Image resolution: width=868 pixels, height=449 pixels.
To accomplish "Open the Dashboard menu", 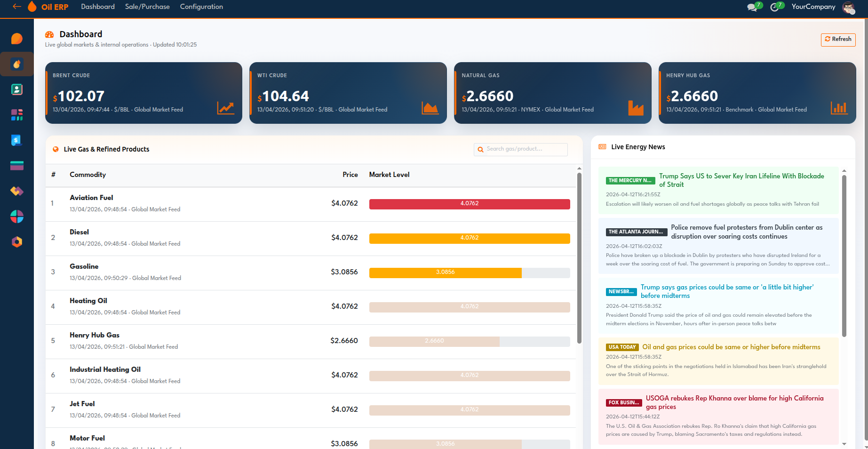I will tap(98, 7).
